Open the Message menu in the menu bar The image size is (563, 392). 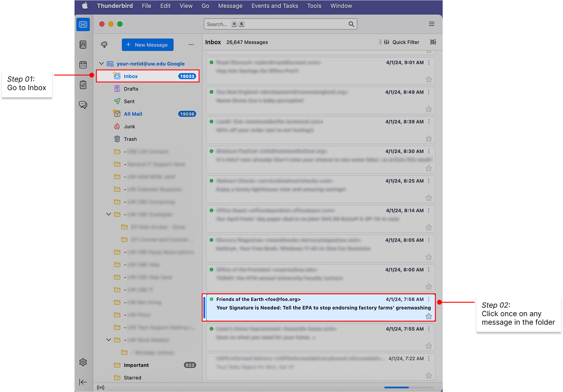[x=230, y=6]
